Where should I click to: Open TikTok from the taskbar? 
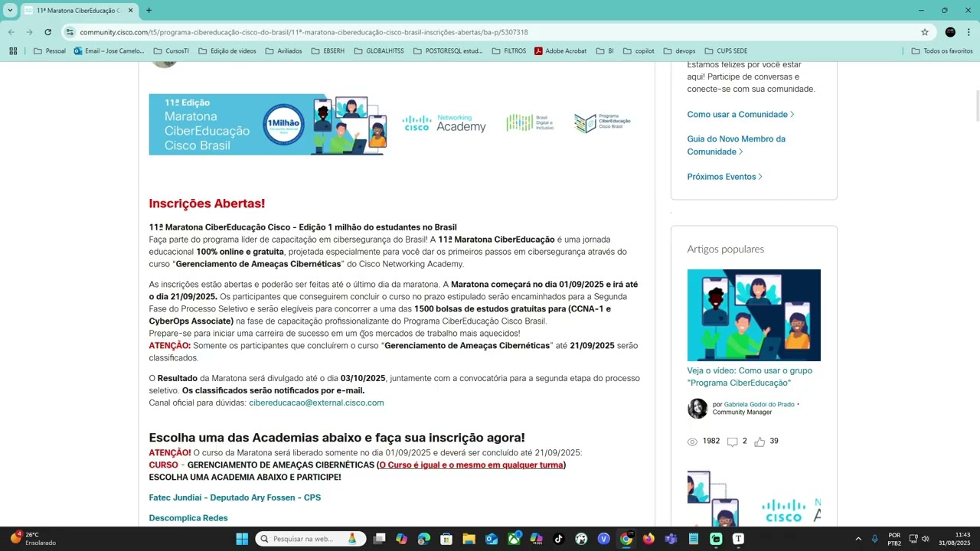pos(559,539)
